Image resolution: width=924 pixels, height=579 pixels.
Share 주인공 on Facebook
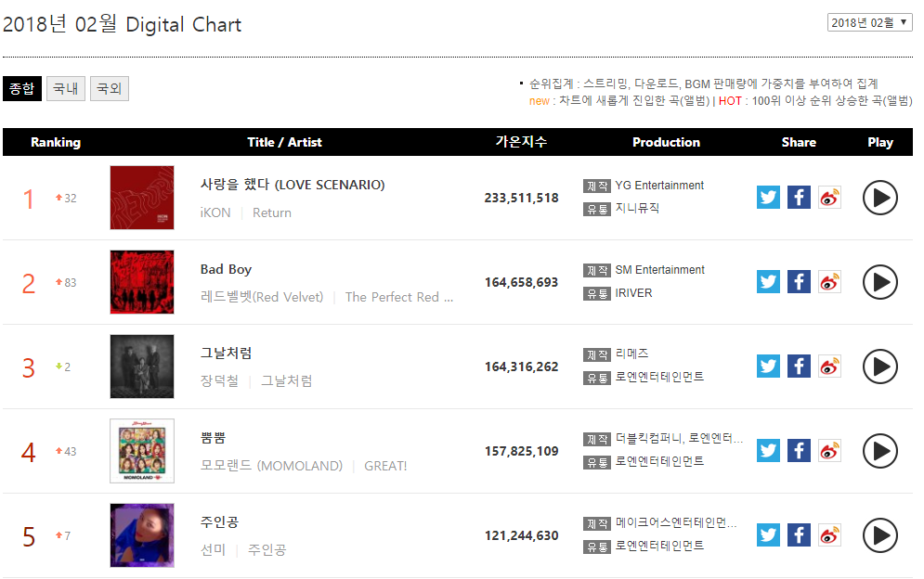(799, 535)
